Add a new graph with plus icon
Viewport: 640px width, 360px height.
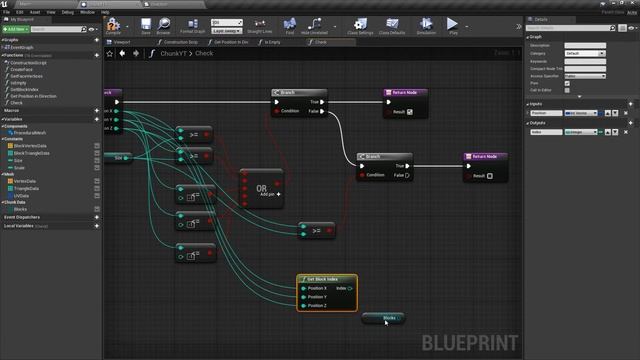point(97,40)
